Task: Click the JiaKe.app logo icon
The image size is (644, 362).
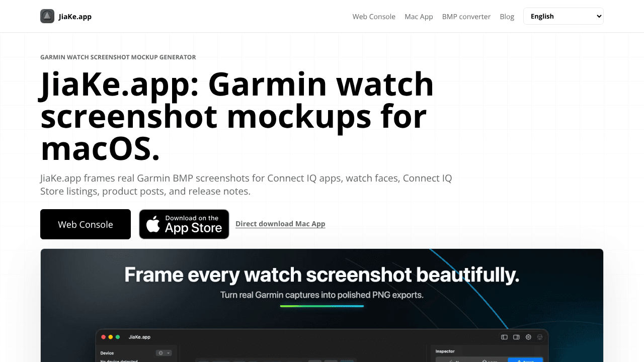Action: pos(47,16)
